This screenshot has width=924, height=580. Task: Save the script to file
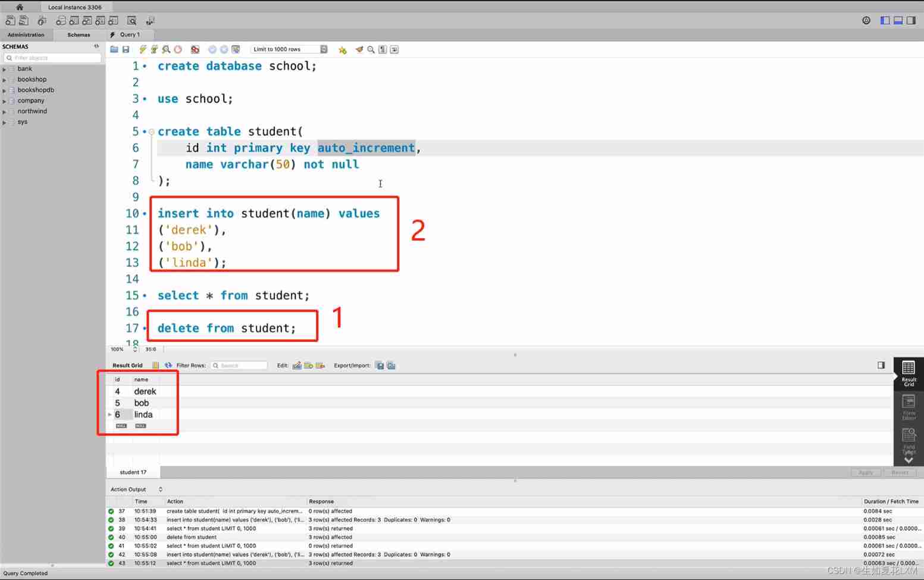click(126, 49)
